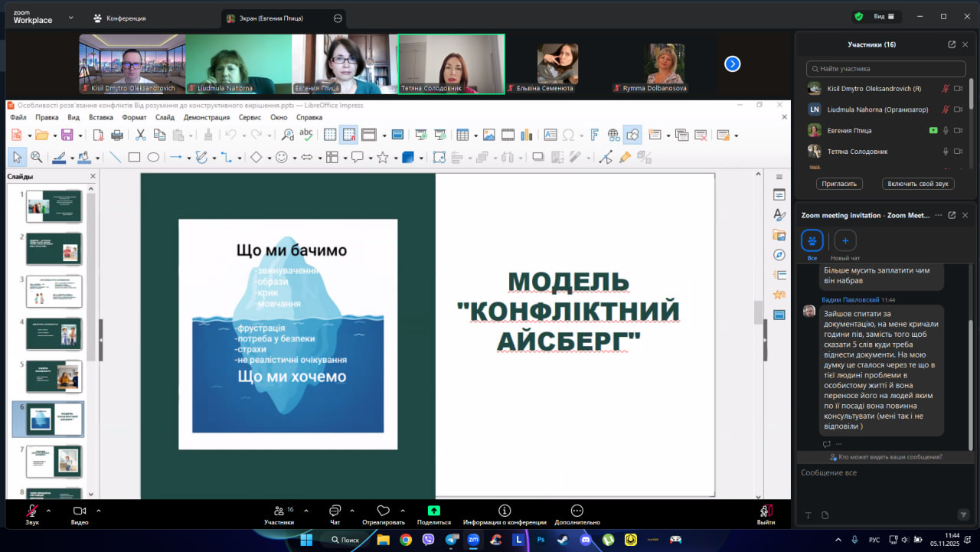Open the Zoom Chat panel icon
Screen dimensions: 980x552
(335, 511)
